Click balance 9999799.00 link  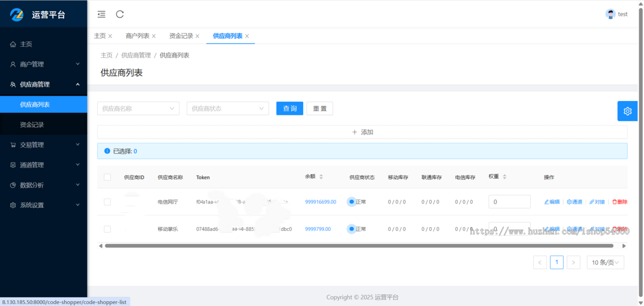pos(318,229)
